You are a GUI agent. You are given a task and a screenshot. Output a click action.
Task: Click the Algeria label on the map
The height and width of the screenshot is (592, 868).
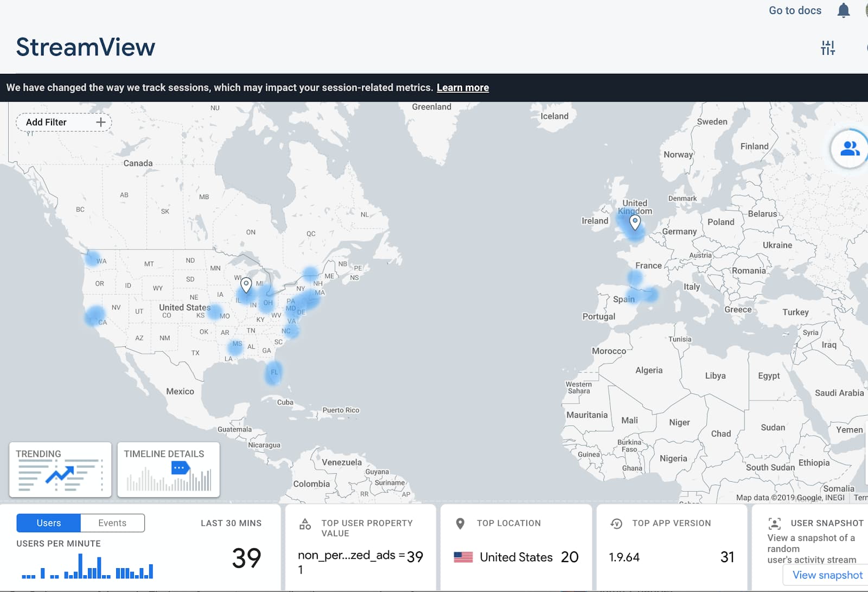pyautogui.click(x=649, y=370)
